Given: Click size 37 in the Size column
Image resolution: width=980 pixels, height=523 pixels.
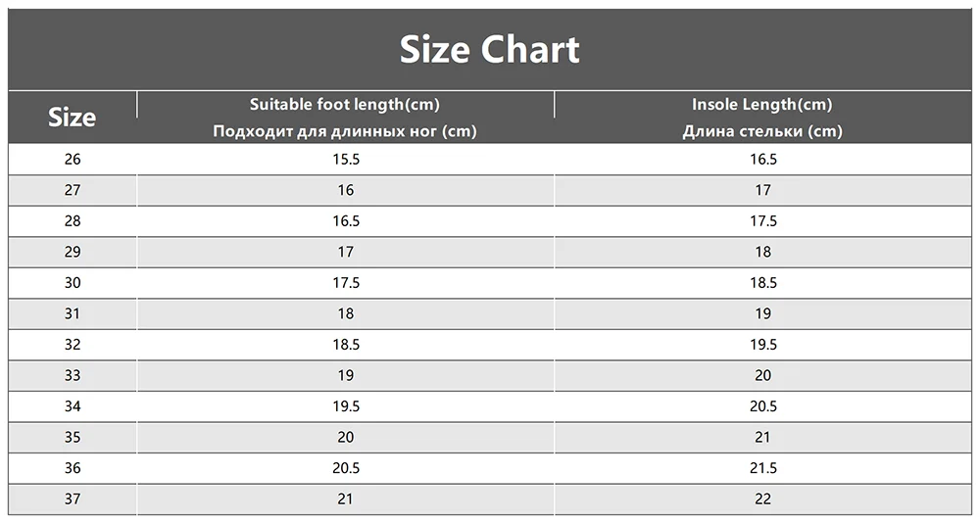Looking at the screenshot, I should click(73, 499).
